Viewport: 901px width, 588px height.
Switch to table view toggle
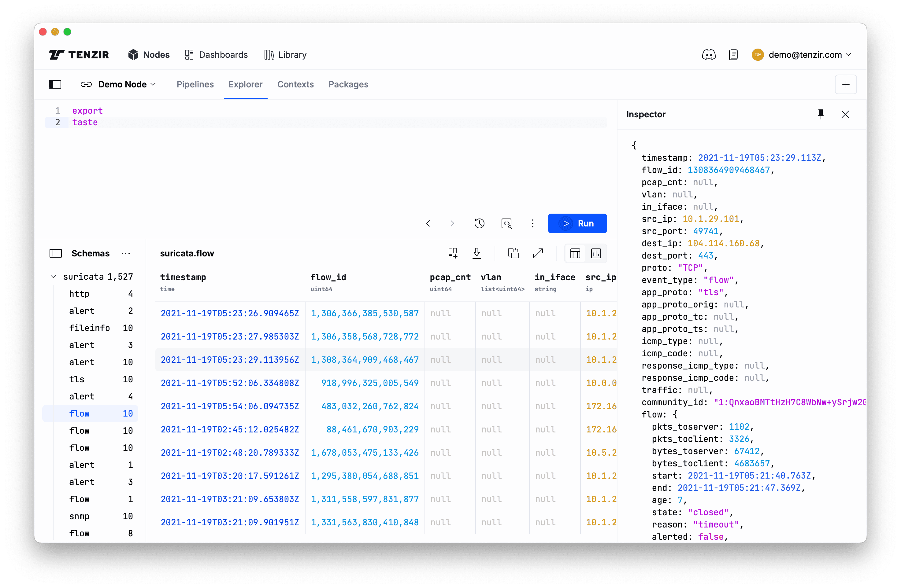coord(575,253)
